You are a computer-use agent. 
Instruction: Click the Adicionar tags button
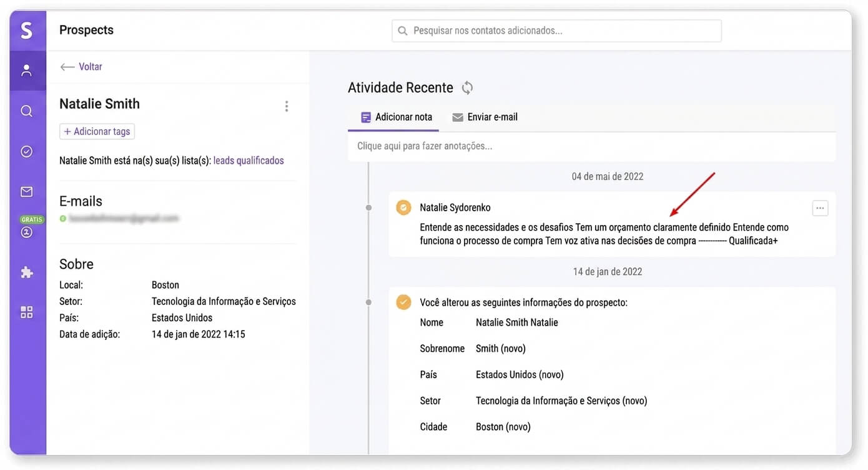[x=97, y=131]
